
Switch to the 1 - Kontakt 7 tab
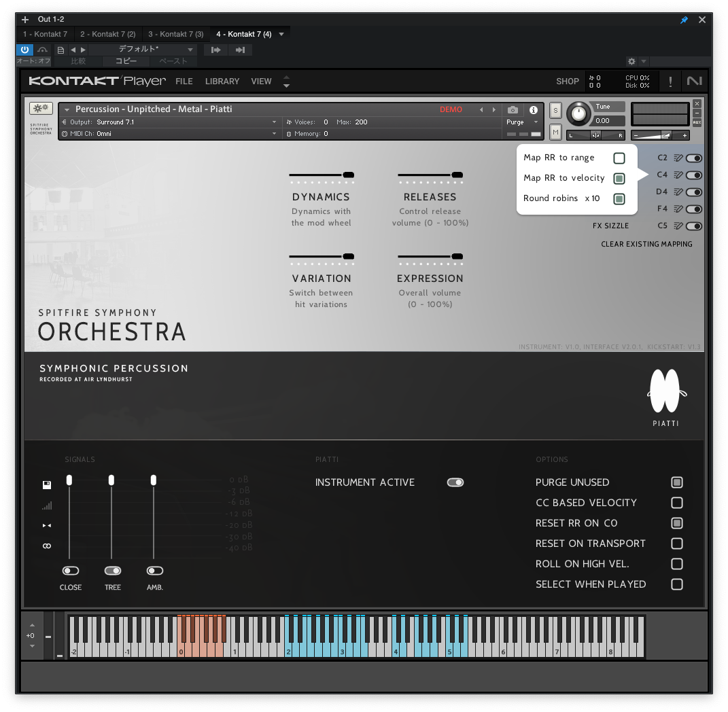tap(46, 34)
